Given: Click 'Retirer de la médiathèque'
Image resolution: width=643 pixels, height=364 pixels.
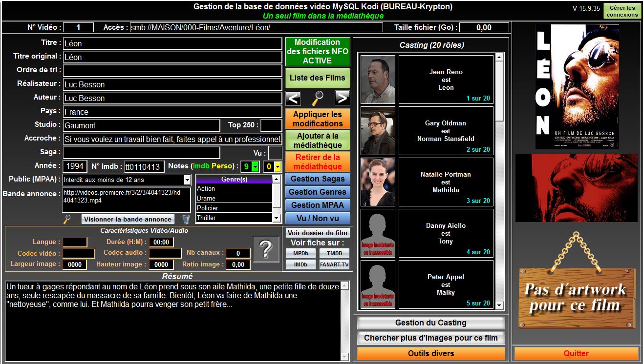Looking at the screenshot, I should point(318,162).
